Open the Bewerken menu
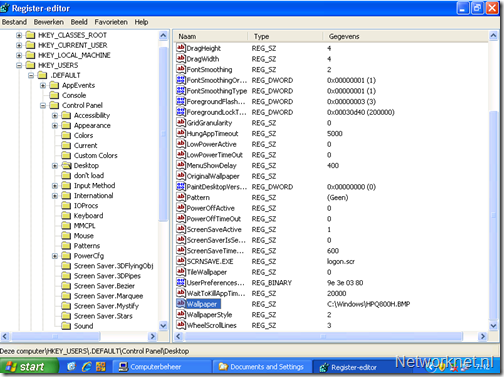 (49, 22)
